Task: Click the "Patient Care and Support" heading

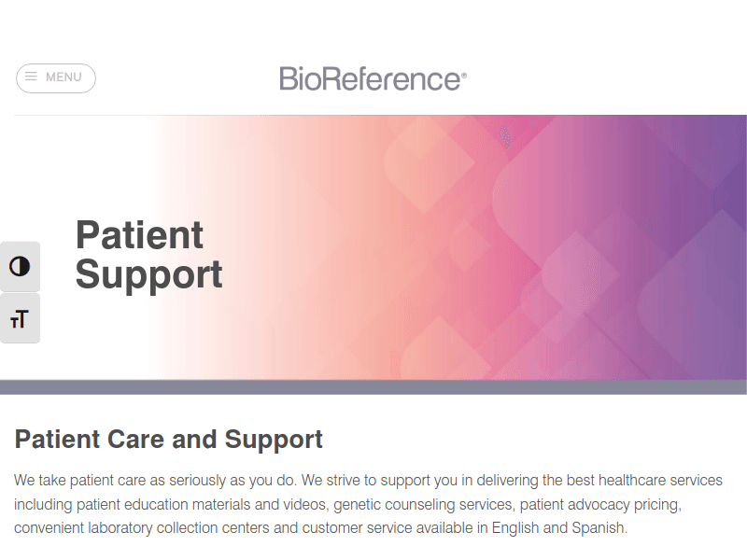Action: pos(169,440)
